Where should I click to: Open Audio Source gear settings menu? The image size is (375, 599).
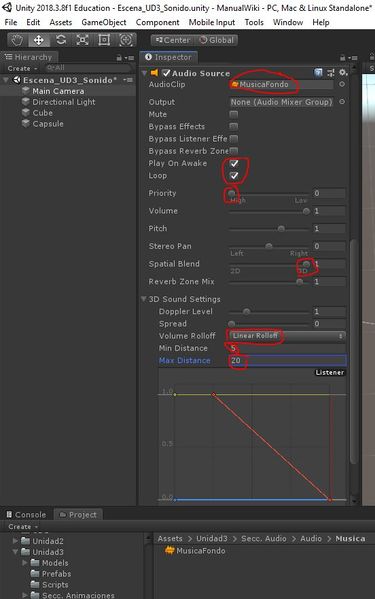[x=343, y=73]
